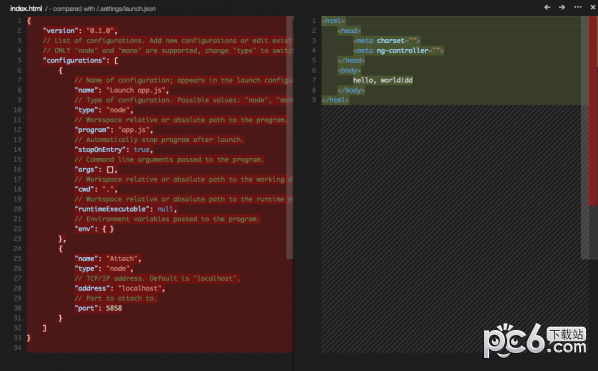Viewport: 598px width, 371px height.
Task: Click the left pane vertical scrollbar thumb
Action: click(290, 137)
